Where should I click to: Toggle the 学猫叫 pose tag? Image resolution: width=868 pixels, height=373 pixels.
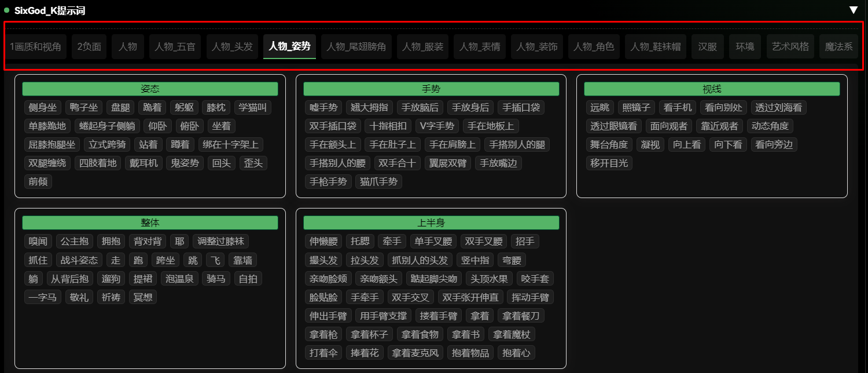pos(253,107)
